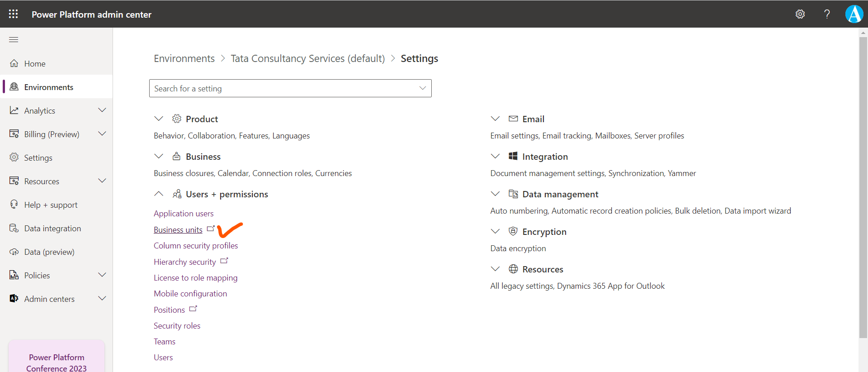
Task: Open the Application users link
Action: click(x=184, y=214)
